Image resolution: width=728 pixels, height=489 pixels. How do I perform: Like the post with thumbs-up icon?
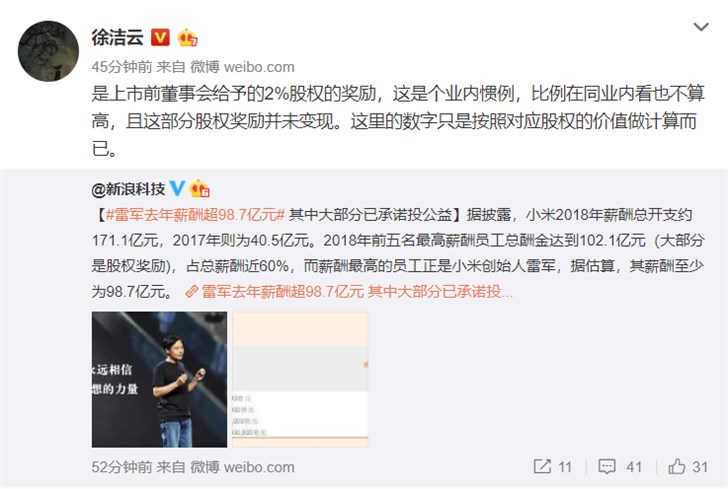[677, 466]
